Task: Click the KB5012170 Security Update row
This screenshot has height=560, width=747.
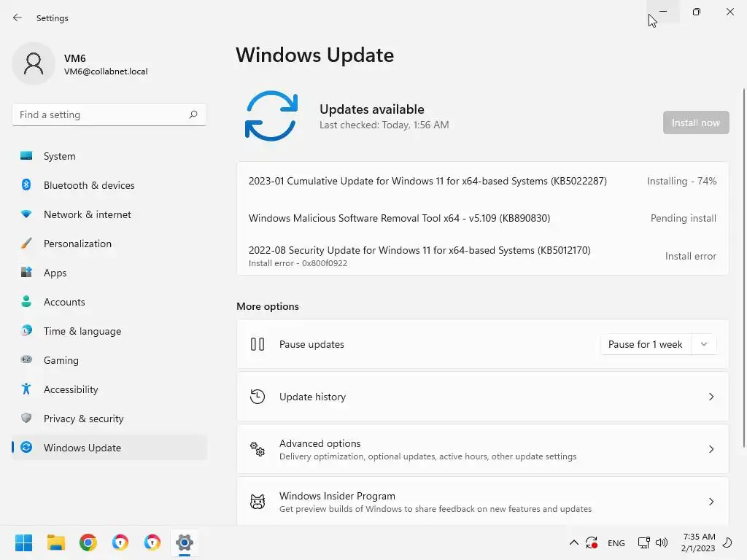Action: pos(483,256)
